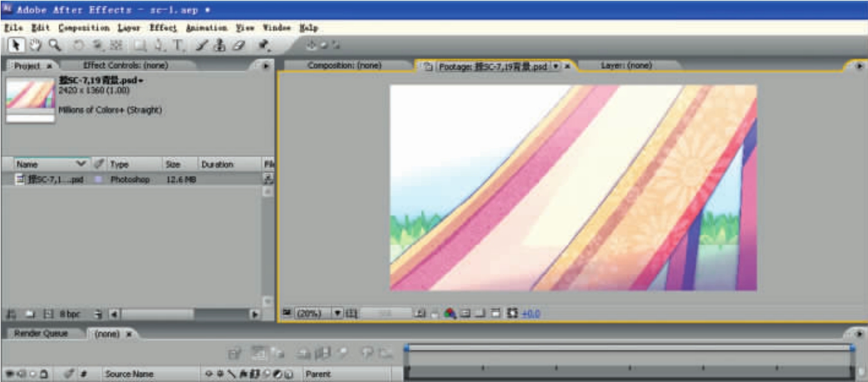Screen dimensions: 868x382
Task: Click the Project flowchart view icon
Action: [x=268, y=180]
